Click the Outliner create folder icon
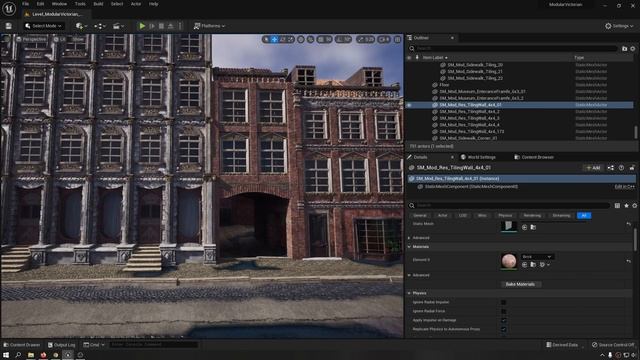This screenshot has width=640, height=360. click(x=624, y=49)
